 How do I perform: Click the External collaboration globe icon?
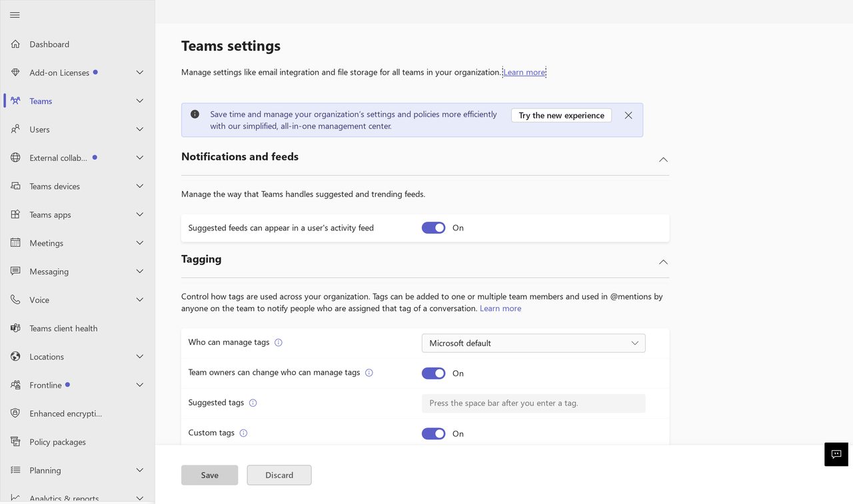pyautogui.click(x=15, y=158)
